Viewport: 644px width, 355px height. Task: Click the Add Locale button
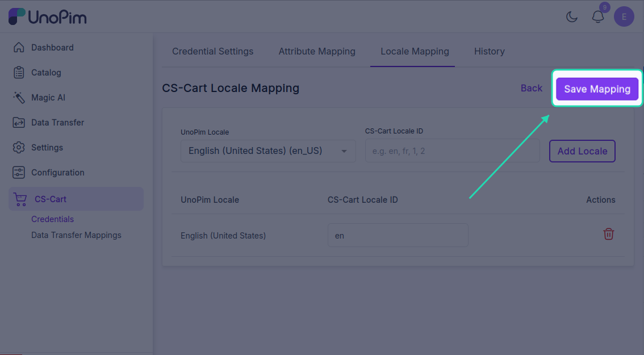pos(583,151)
